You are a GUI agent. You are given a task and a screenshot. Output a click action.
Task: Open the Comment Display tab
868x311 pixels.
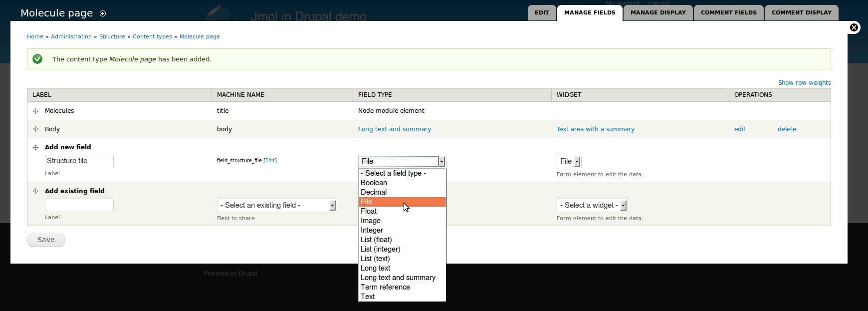click(x=801, y=13)
